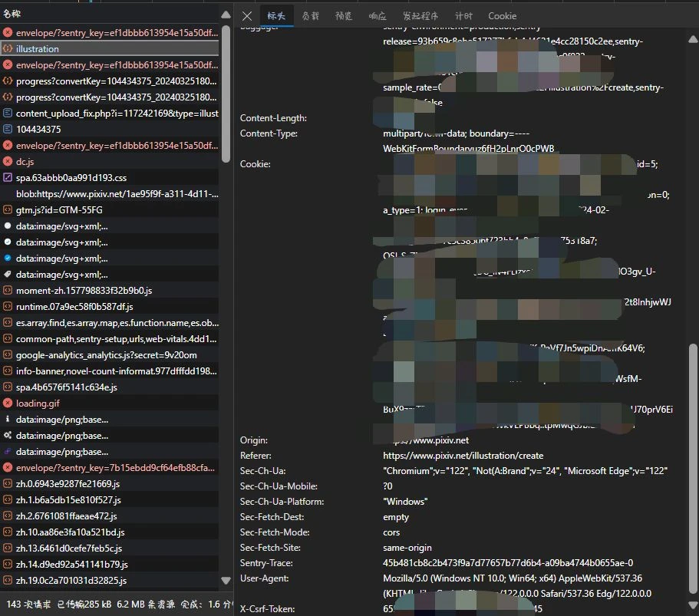Click the Referer header URL value
The height and width of the screenshot is (616, 699).
coord(463,456)
